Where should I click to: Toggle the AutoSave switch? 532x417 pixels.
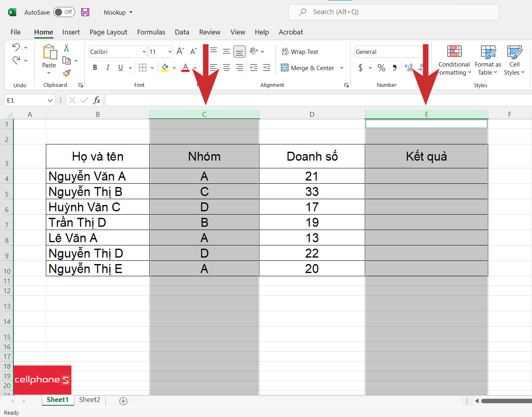coord(64,12)
